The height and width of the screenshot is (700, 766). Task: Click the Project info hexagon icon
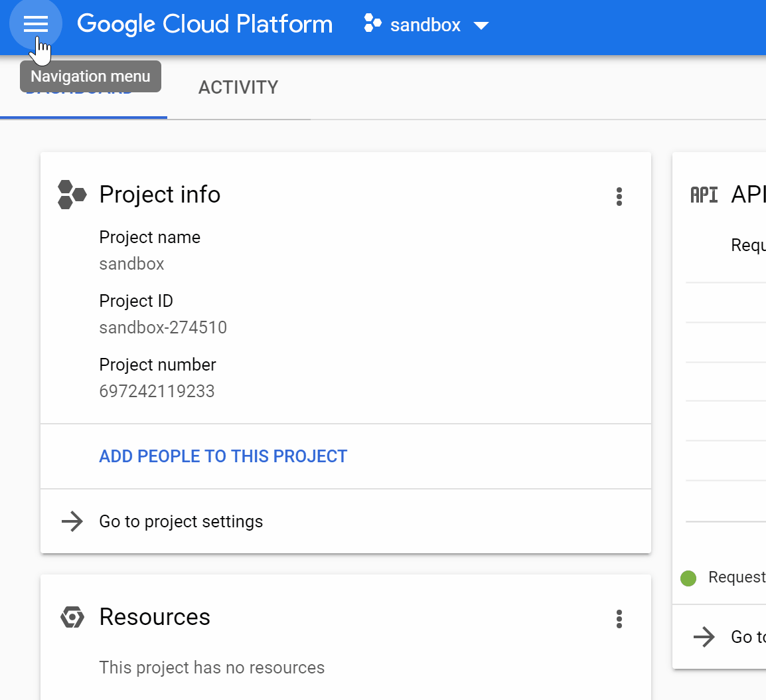click(x=72, y=195)
